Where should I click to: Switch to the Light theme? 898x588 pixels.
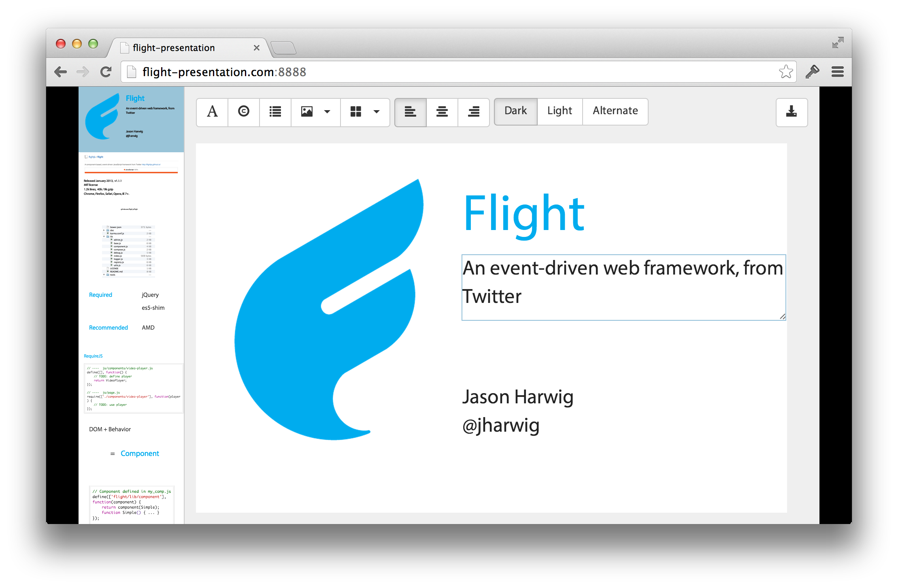pos(560,111)
